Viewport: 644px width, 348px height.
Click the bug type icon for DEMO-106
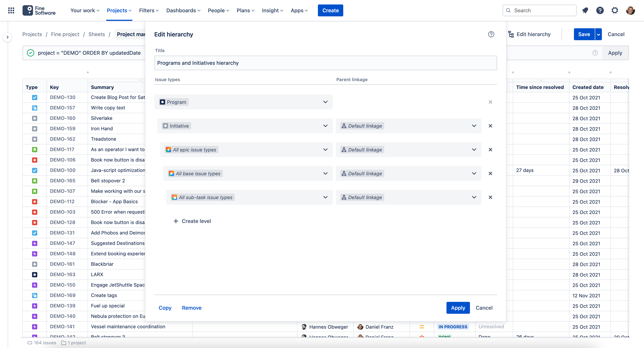click(x=34, y=160)
